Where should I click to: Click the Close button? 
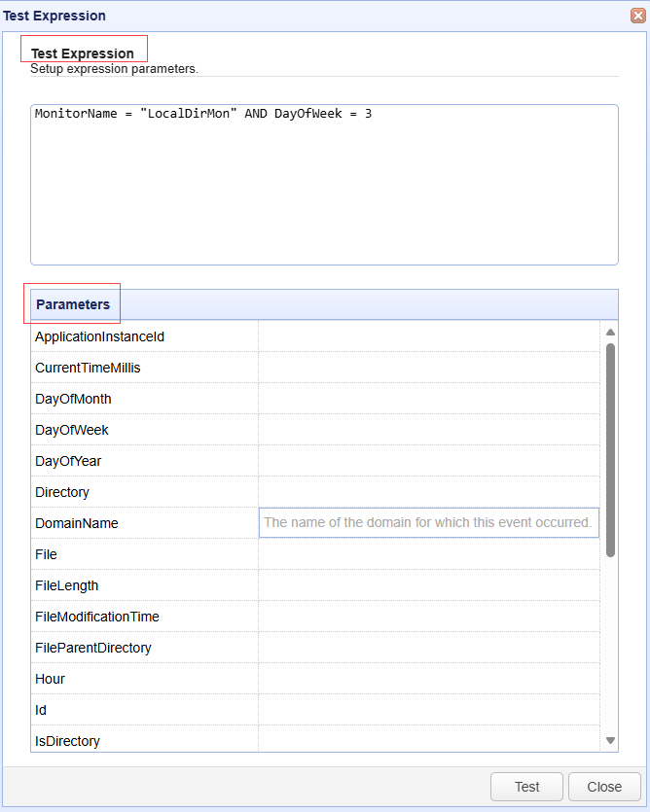tap(604, 787)
